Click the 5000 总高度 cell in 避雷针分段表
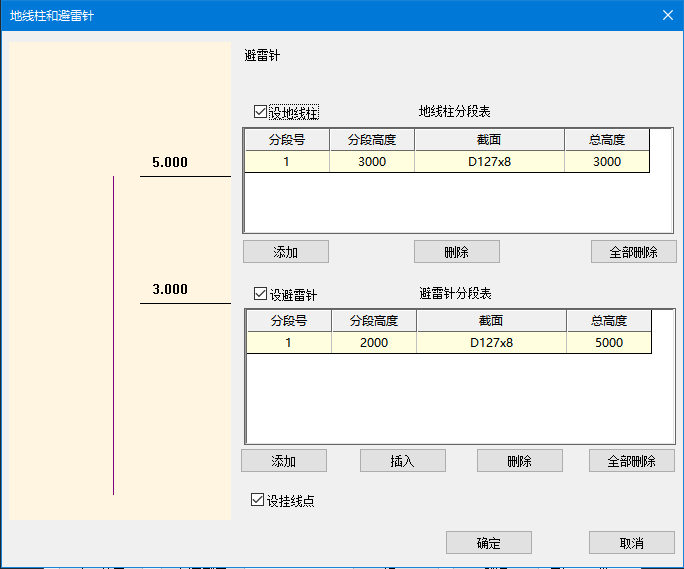This screenshot has height=569, width=684. pyautogui.click(x=608, y=343)
